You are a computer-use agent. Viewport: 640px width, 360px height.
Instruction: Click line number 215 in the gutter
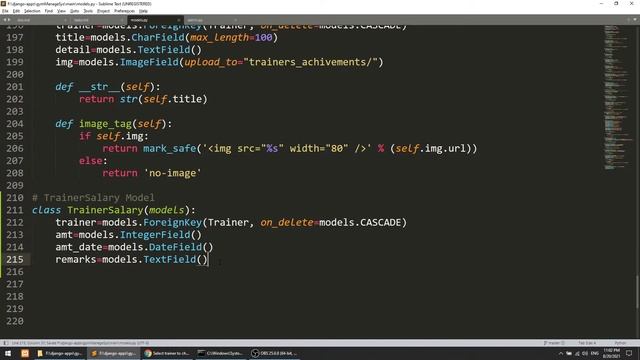click(x=15, y=260)
